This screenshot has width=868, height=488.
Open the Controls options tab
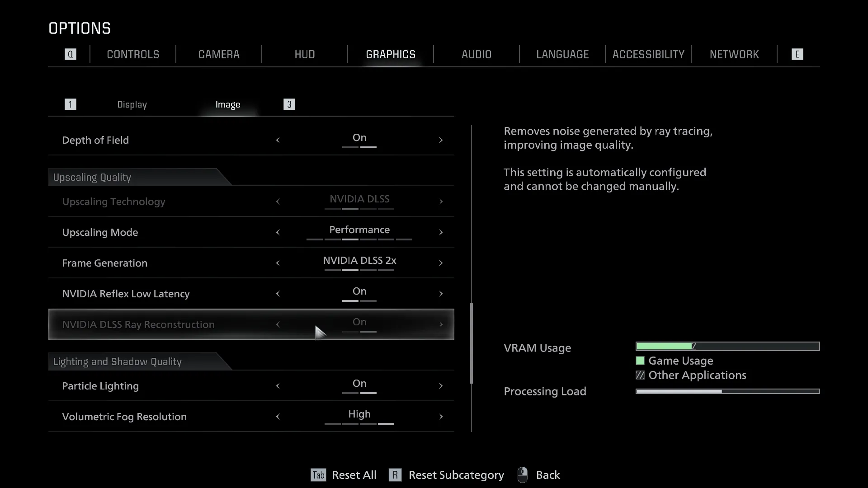pos(133,54)
